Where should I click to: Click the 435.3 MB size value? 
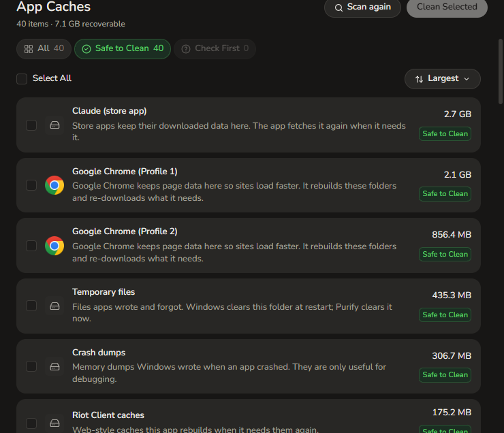(452, 295)
